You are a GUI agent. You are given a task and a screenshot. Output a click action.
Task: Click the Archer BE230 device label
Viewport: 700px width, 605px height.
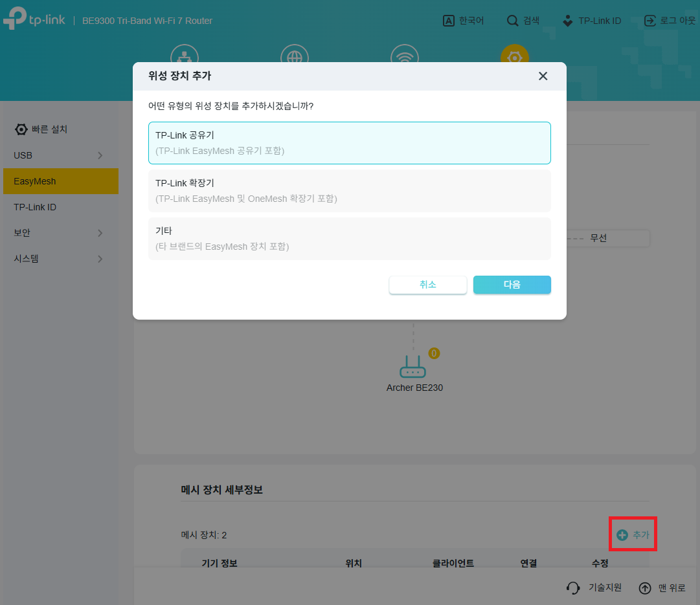click(x=414, y=388)
